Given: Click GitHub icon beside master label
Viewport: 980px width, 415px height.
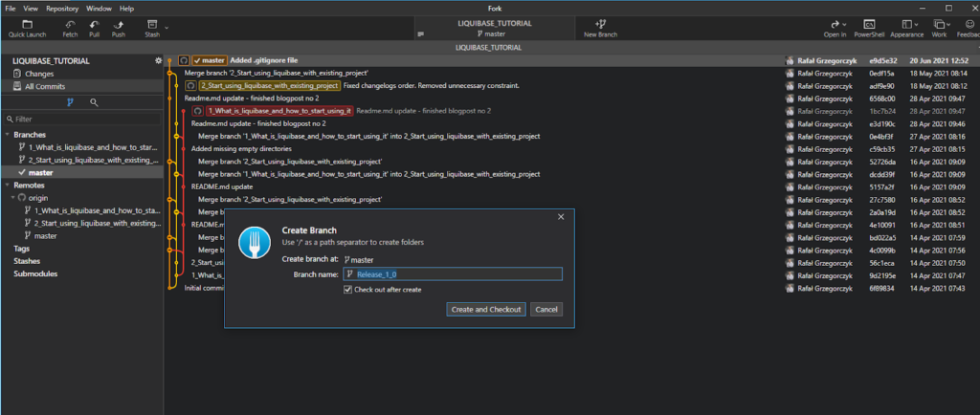Looking at the screenshot, I should pyautogui.click(x=184, y=60).
